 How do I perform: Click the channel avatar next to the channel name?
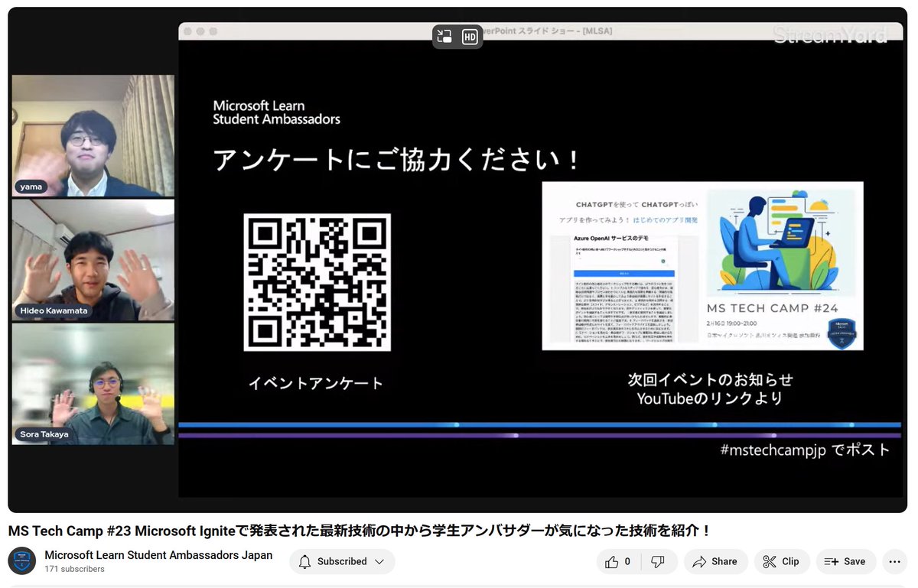22,560
